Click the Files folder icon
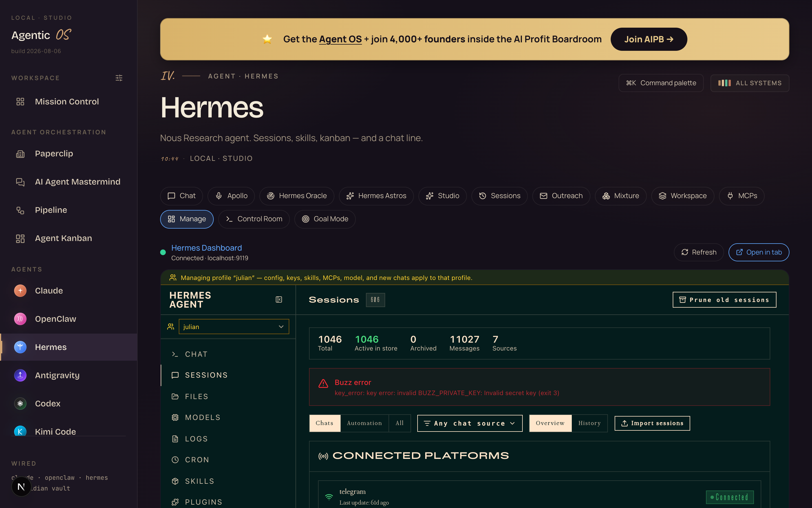 point(175,397)
